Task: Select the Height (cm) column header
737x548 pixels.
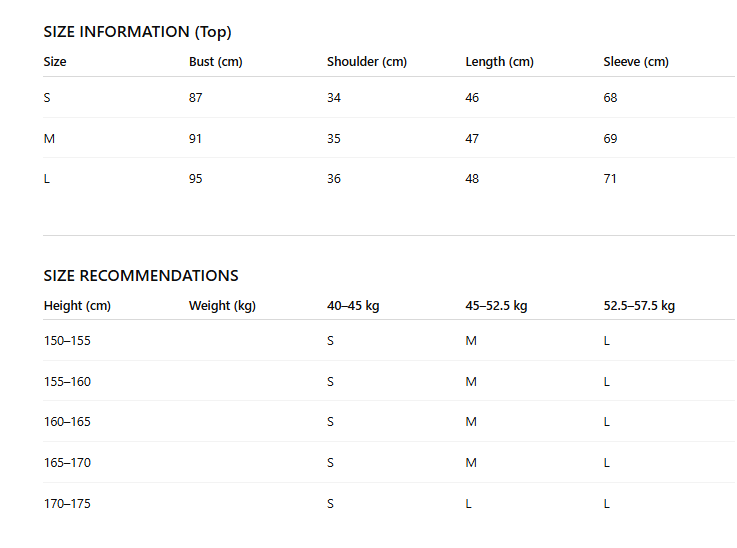Action: (x=77, y=305)
